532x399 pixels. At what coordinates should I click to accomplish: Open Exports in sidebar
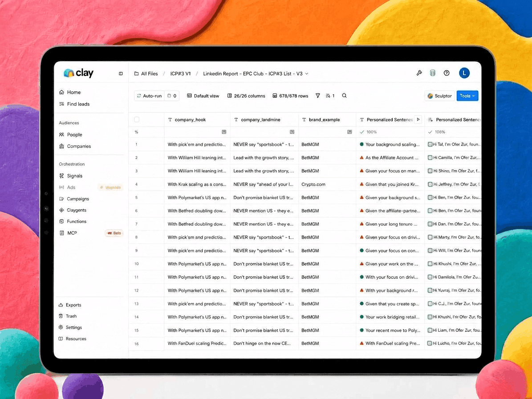click(70, 305)
